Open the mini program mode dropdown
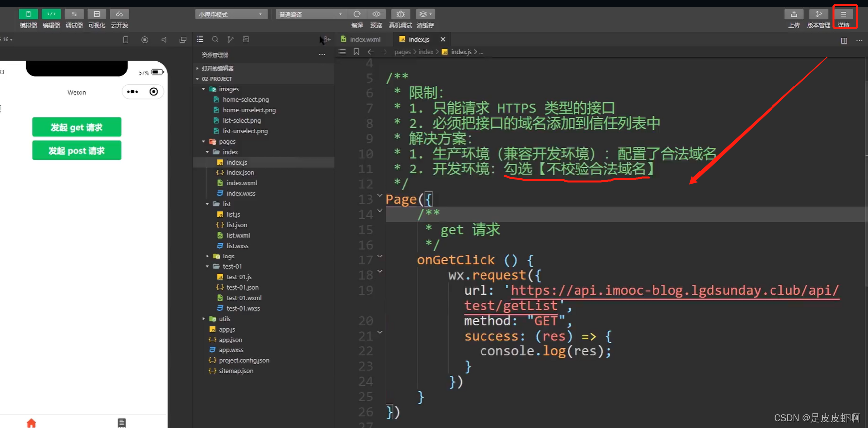The image size is (868, 428). click(x=231, y=14)
